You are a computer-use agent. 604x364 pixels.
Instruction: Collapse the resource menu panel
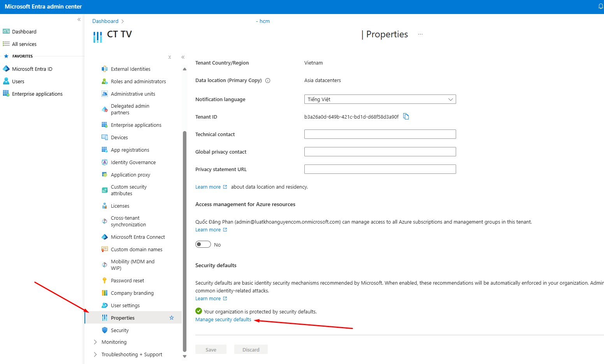coord(183,57)
